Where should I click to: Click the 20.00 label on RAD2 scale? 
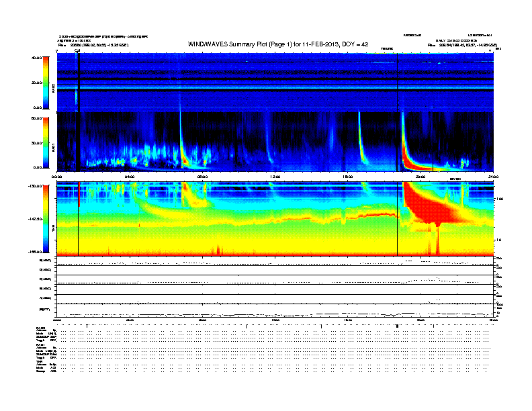[36, 83]
